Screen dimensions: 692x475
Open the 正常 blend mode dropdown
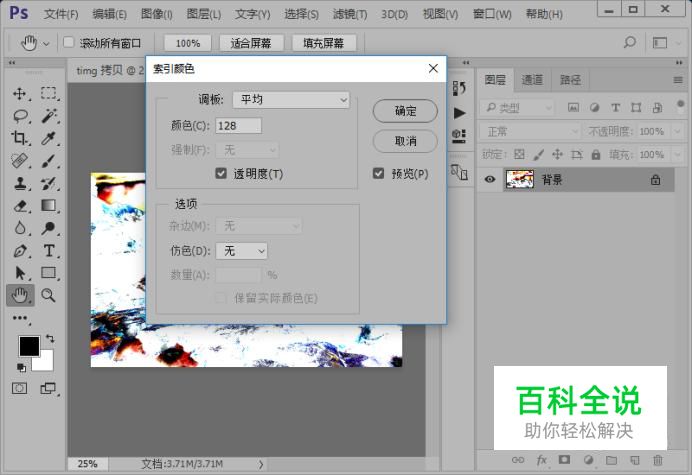coord(530,131)
